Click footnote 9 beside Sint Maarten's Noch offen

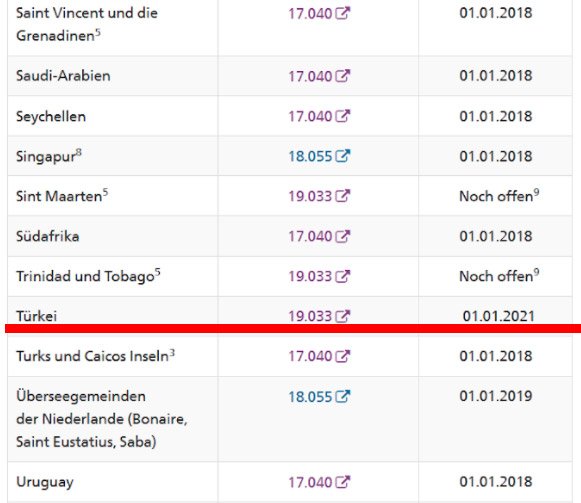536,192
